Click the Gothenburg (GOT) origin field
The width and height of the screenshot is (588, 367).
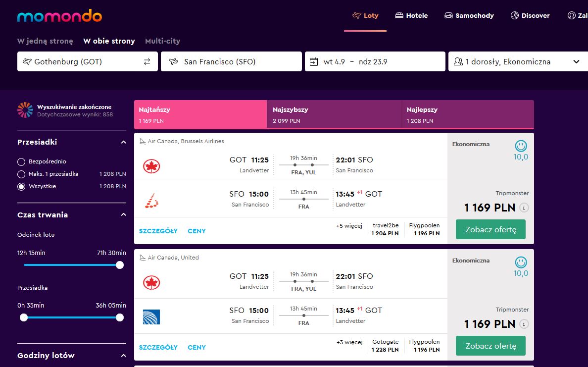88,61
